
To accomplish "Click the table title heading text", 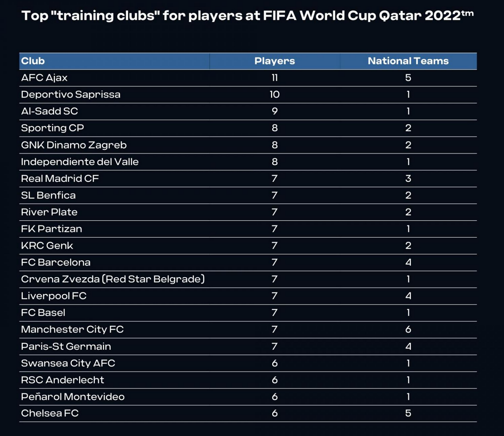I will point(247,16).
